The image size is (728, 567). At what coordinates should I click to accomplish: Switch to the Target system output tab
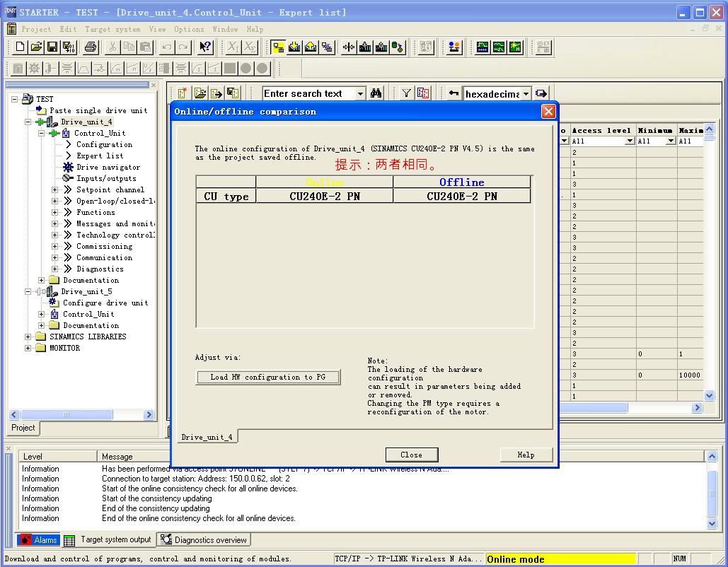(108, 539)
